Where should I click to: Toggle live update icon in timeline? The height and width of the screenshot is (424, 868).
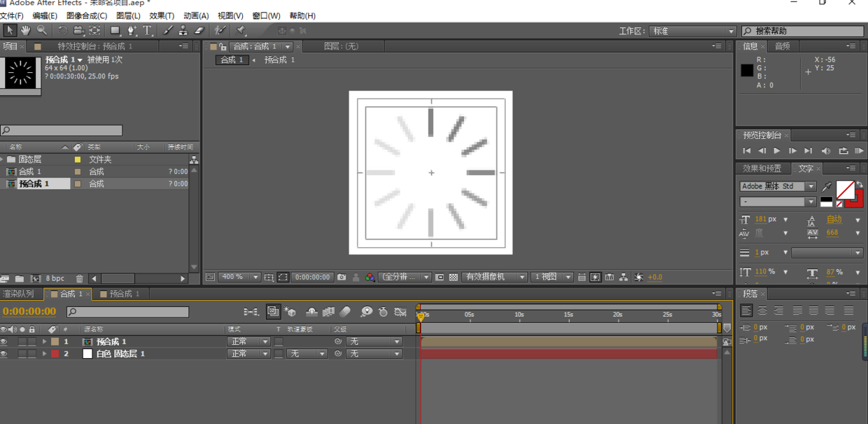274,312
